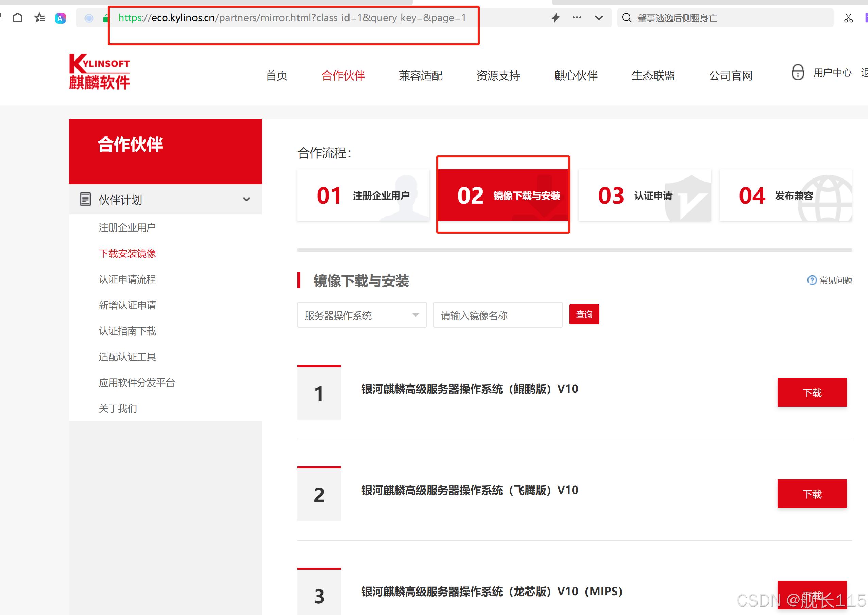Collapse the 伙伴计划 sidebar section

pos(246,199)
